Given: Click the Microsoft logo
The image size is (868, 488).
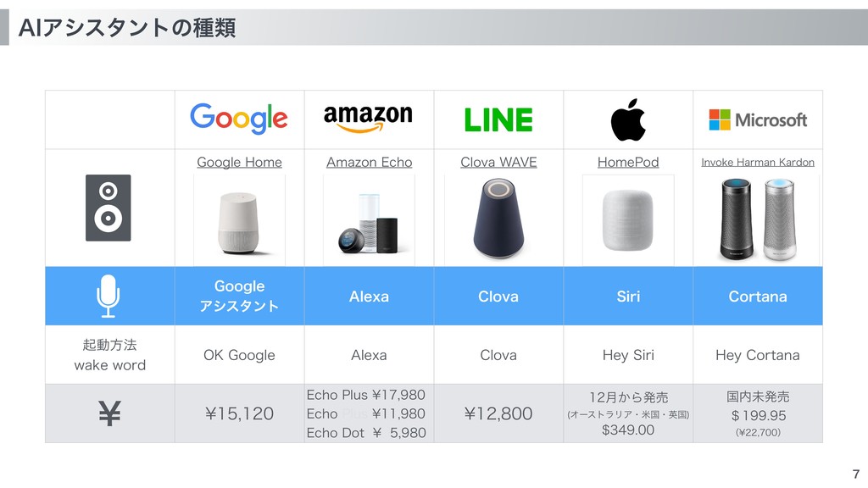Looking at the screenshot, I should [758, 119].
